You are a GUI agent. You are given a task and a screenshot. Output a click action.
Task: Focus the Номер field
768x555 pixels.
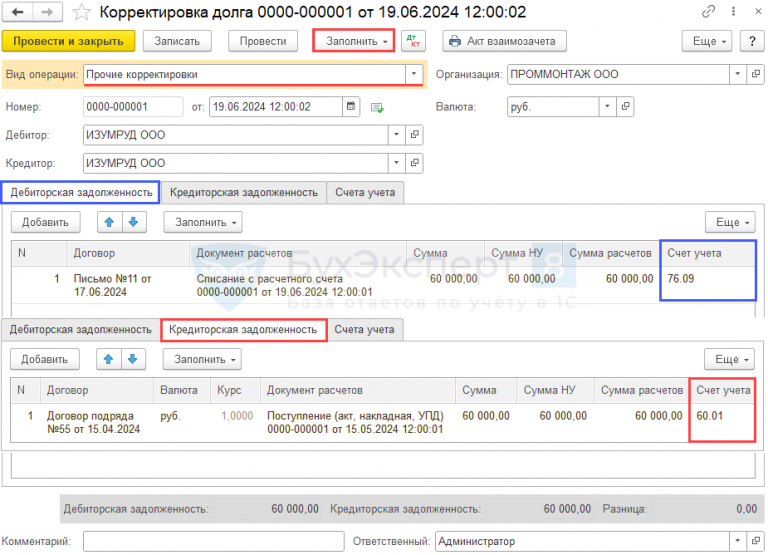pyautogui.click(x=133, y=106)
